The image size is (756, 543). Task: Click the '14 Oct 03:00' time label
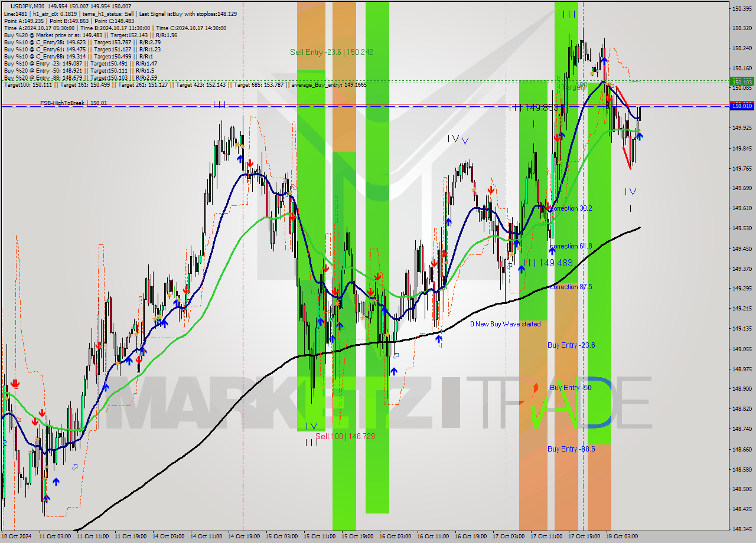point(168,537)
